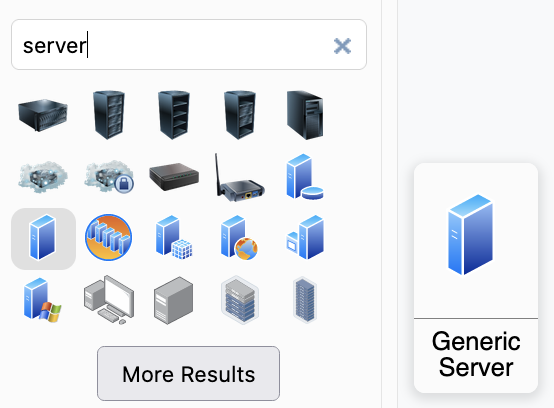Screen dimensions: 554x408
Task: Load more shapes with More Results
Action: 188,373
